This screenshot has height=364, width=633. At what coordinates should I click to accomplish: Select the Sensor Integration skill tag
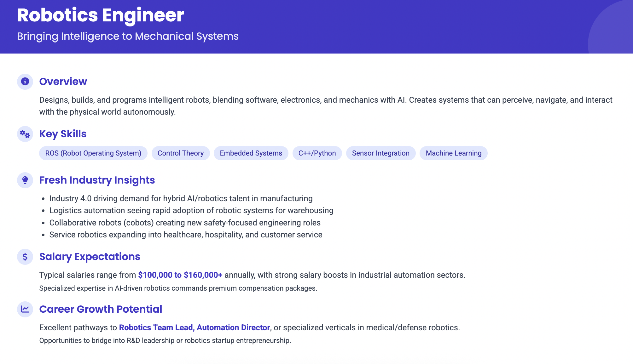coord(381,153)
